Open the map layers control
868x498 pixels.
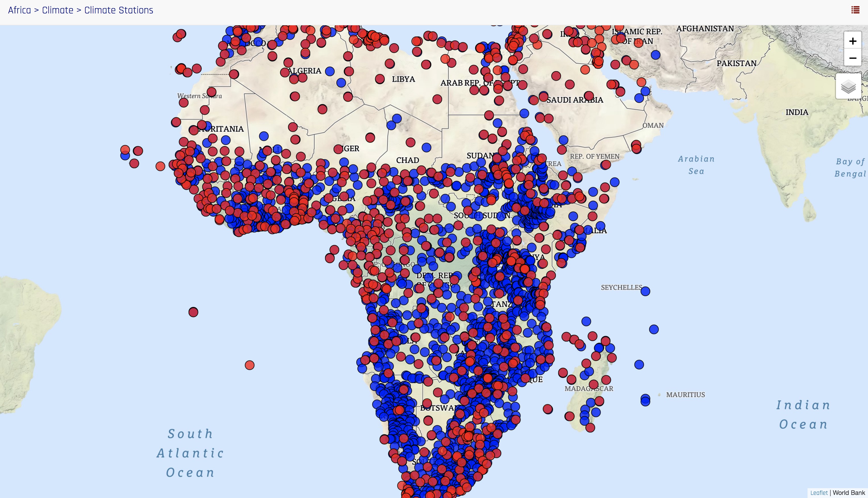[848, 86]
